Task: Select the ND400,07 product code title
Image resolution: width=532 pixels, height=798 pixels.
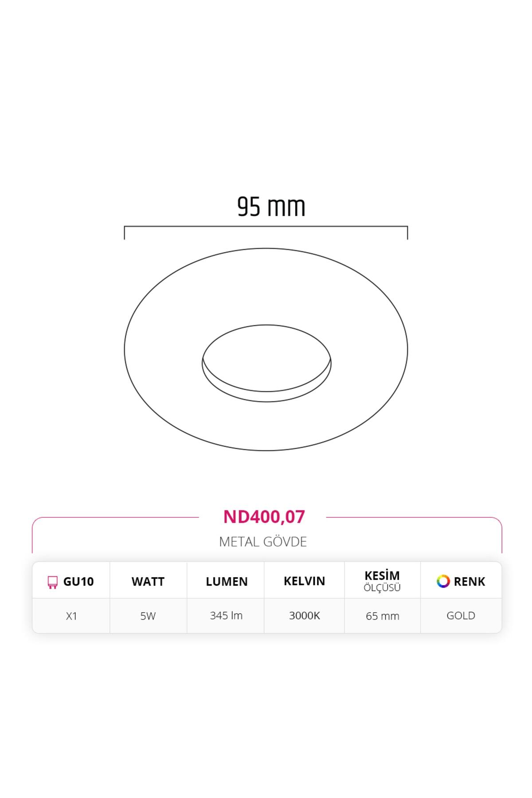Action: (264, 517)
